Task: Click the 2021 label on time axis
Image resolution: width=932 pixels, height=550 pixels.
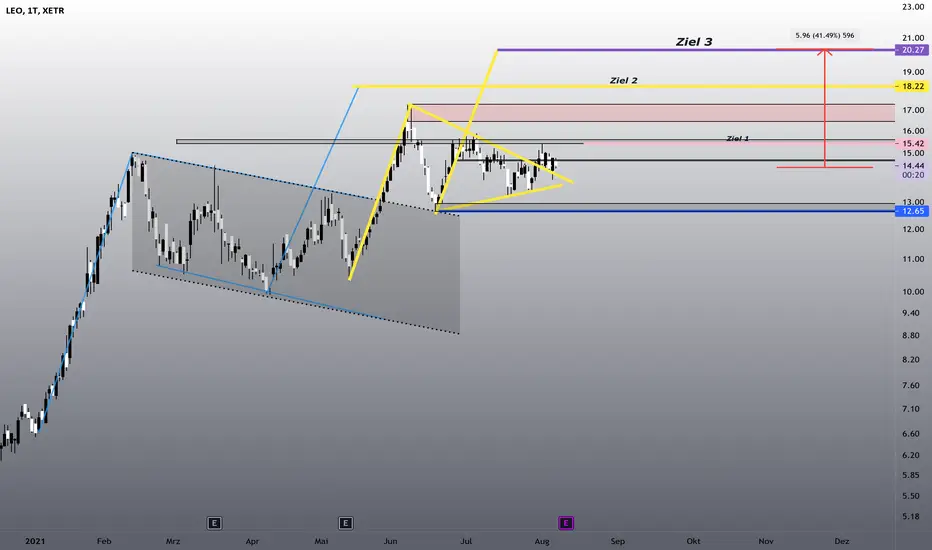Action: pos(35,541)
